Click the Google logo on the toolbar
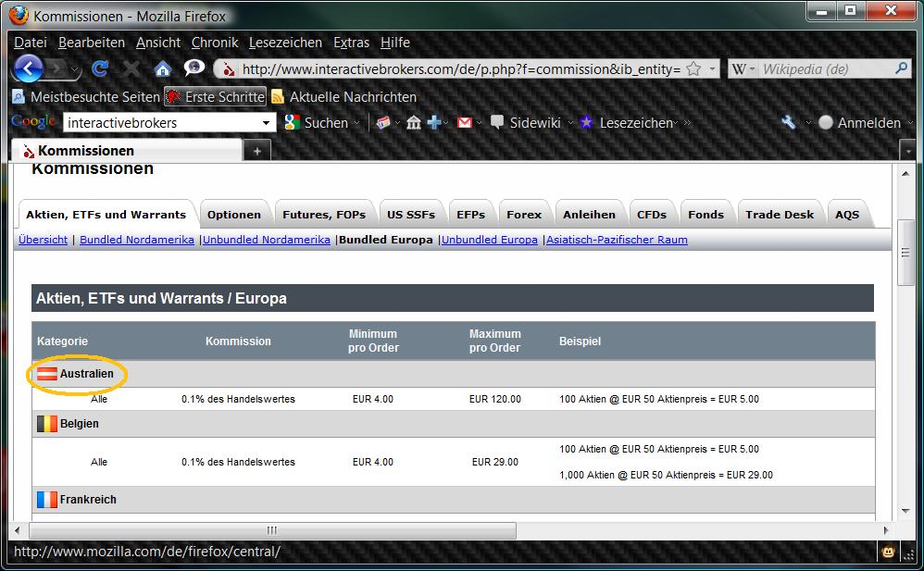Viewport: 924px width, 571px height. pyautogui.click(x=33, y=122)
